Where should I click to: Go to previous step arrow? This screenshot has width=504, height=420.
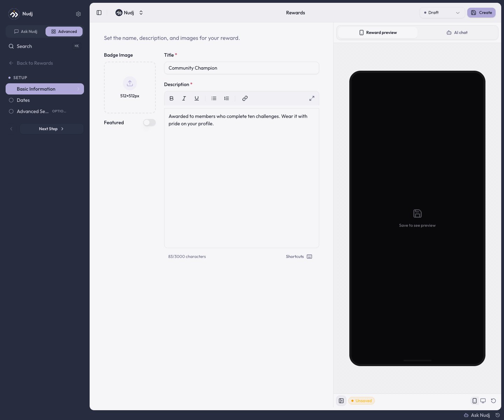[11, 129]
